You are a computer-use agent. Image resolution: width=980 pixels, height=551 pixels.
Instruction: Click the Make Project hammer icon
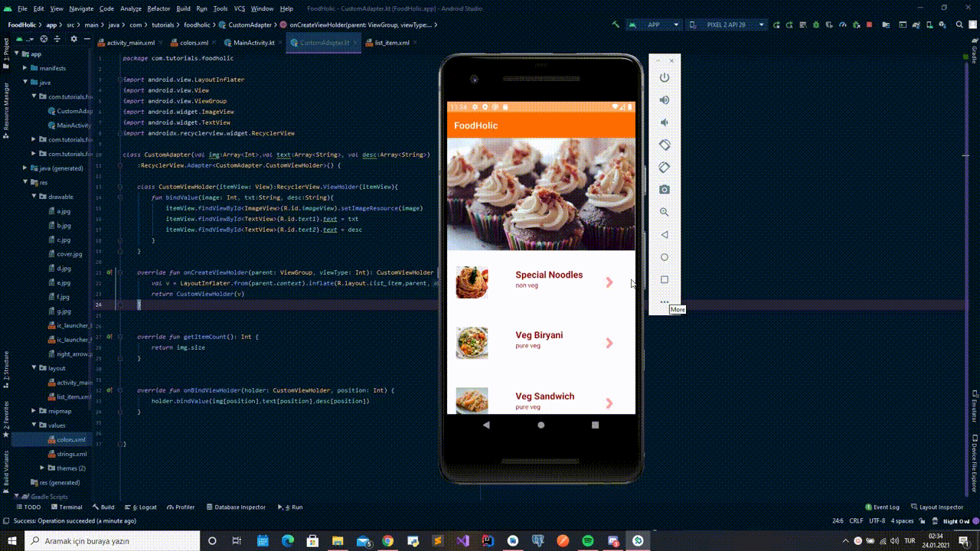point(616,24)
